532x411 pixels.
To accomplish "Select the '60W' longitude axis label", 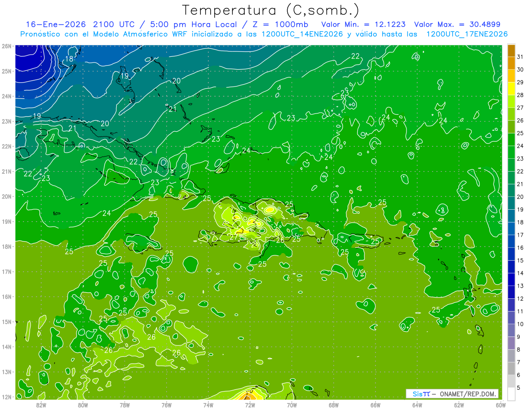I will pos(501,405).
